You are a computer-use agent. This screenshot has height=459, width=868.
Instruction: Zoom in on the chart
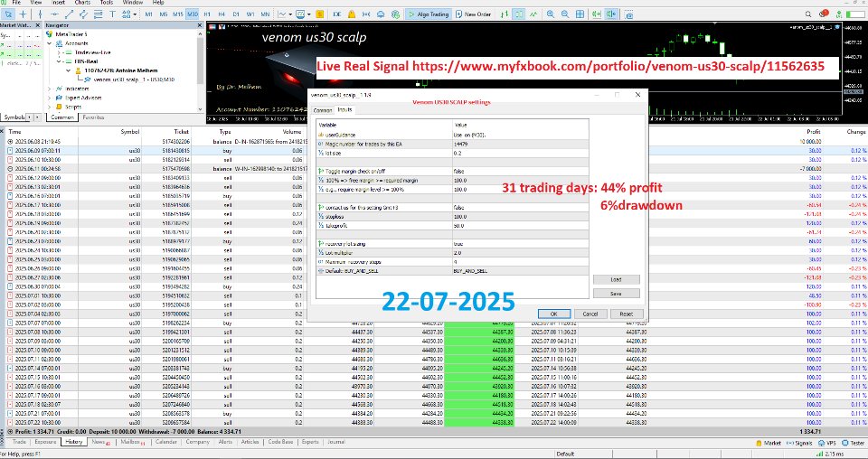[x=551, y=14]
